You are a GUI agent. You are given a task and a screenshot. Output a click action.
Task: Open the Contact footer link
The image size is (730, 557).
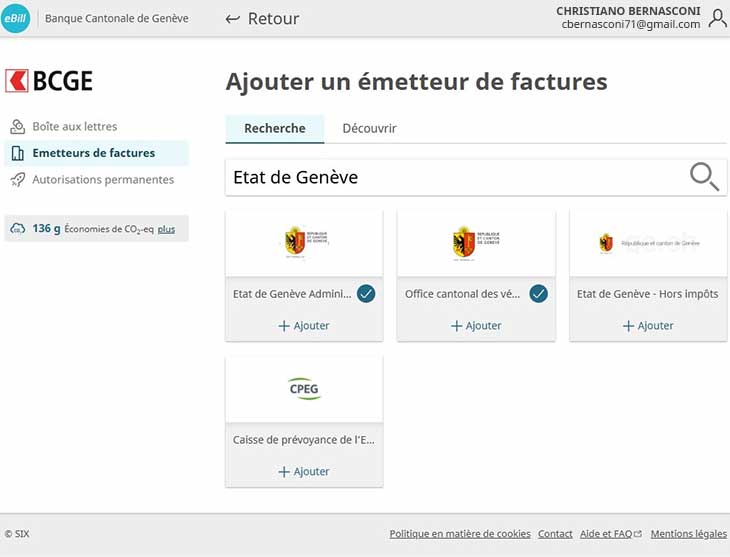click(x=555, y=534)
